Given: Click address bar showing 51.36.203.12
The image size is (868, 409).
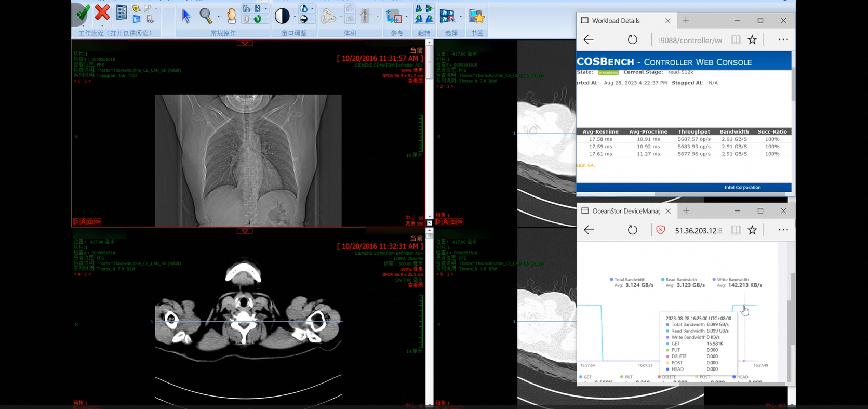Looking at the screenshot, I should pos(698,230).
